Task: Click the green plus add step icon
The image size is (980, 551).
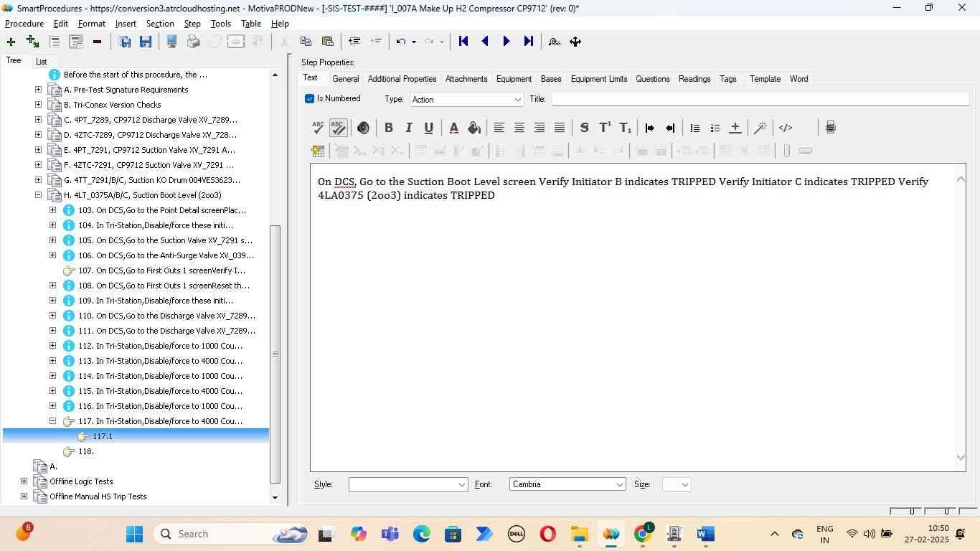Action: [x=11, y=42]
